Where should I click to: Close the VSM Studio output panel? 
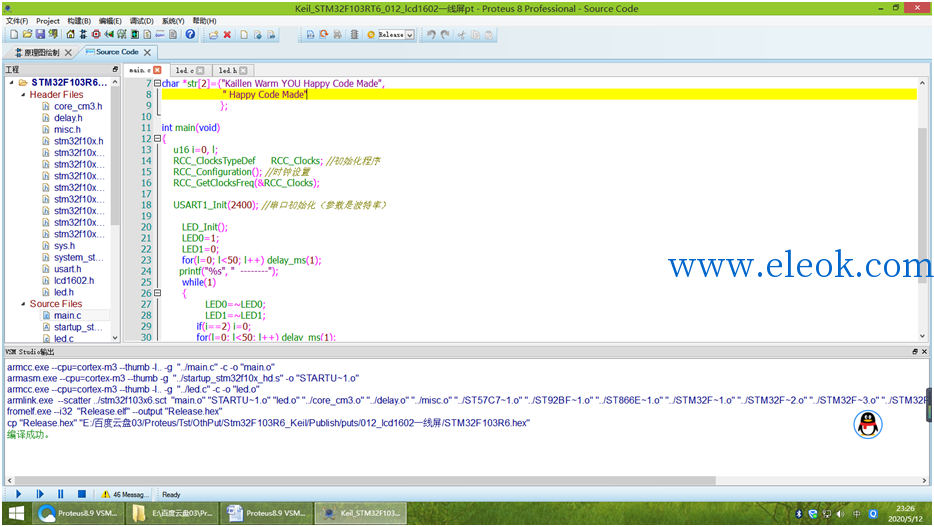click(924, 352)
